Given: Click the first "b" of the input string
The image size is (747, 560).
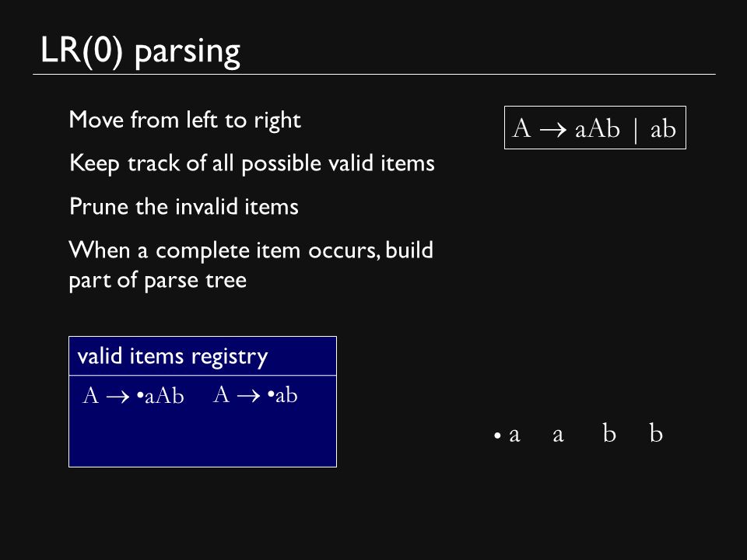Looking at the screenshot, I should pyautogui.click(x=609, y=433).
